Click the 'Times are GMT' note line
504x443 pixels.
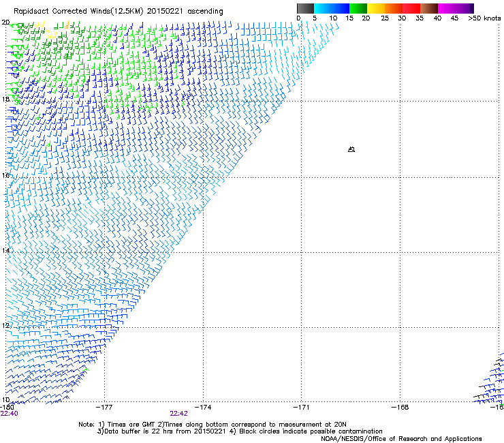tap(212, 425)
